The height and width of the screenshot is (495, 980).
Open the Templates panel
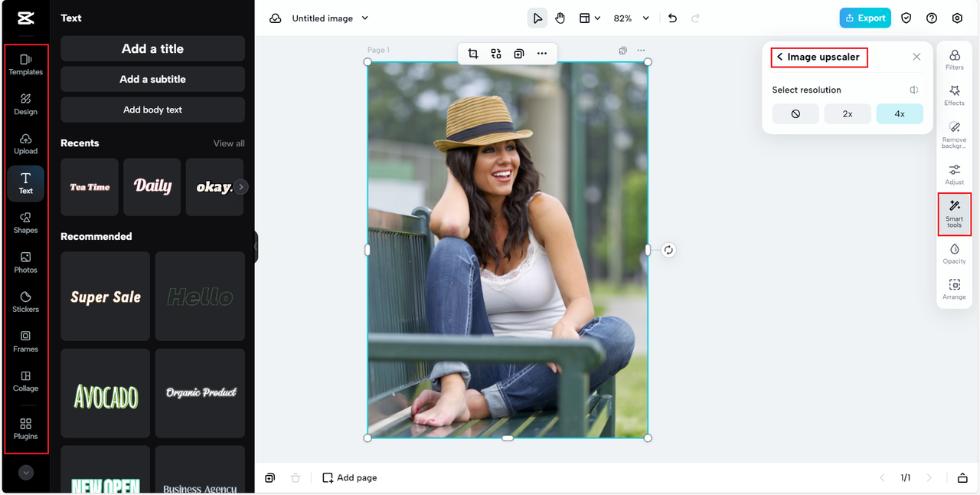coord(25,64)
